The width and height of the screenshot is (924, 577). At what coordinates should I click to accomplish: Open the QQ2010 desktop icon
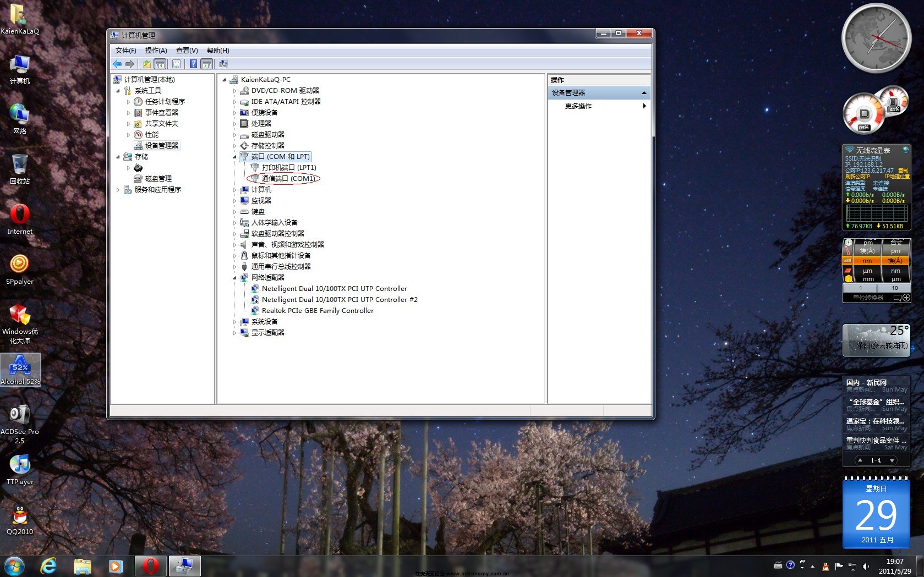click(20, 519)
